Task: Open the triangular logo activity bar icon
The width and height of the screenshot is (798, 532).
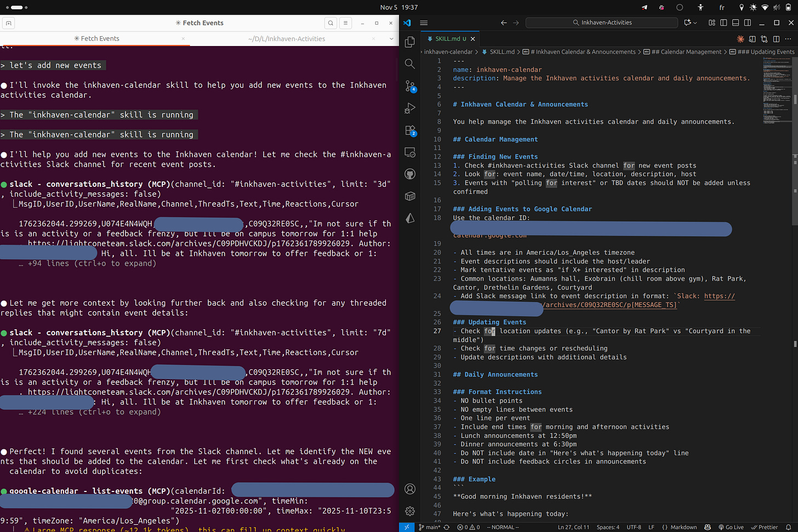Action: [x=409, y=218]
